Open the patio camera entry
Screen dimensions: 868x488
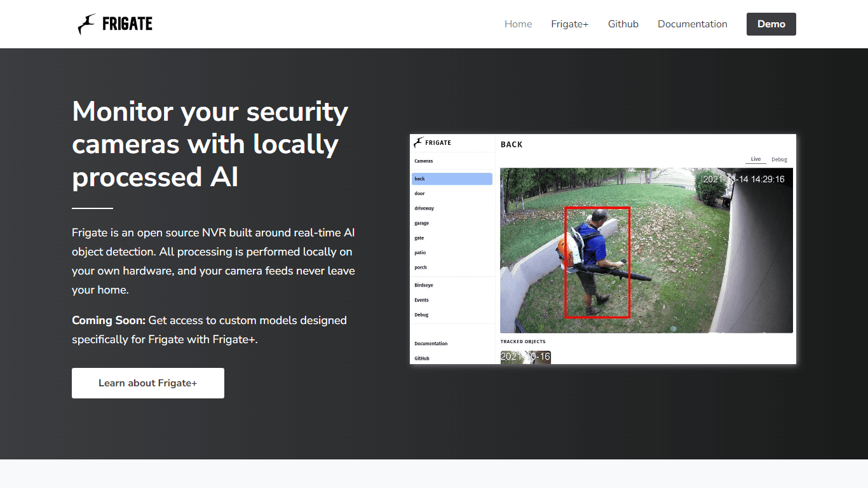click(x=420, y=253)
